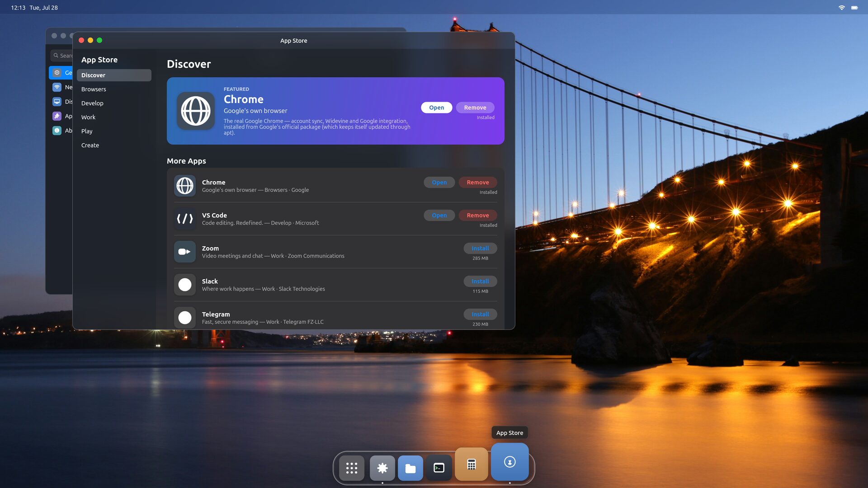Click 'Slack' app name in list
This screenshot has height=488, width=868.
[x=210, y=281]
